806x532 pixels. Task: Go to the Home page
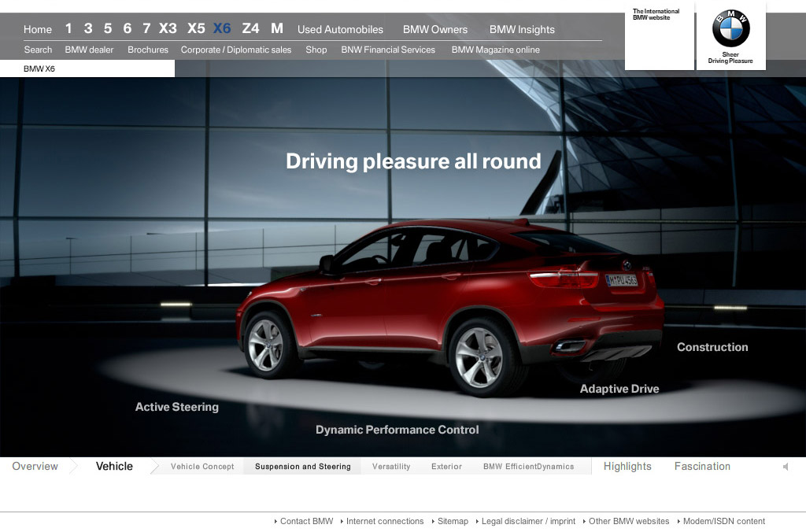point(38,29)
